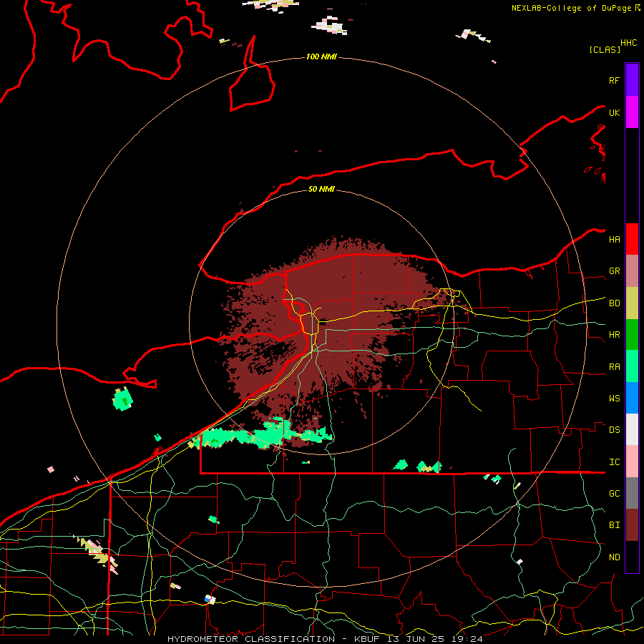The width and height of the screenshot is (644, 644).
Task: Click the 19:24 timestamp
Action: (467, 639)
